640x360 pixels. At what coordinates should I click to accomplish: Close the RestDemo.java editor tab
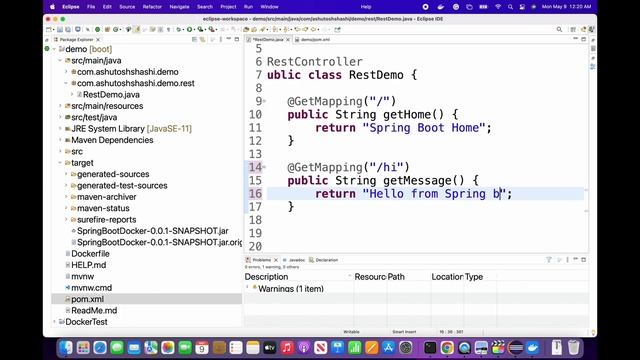(x=288, y=40)
